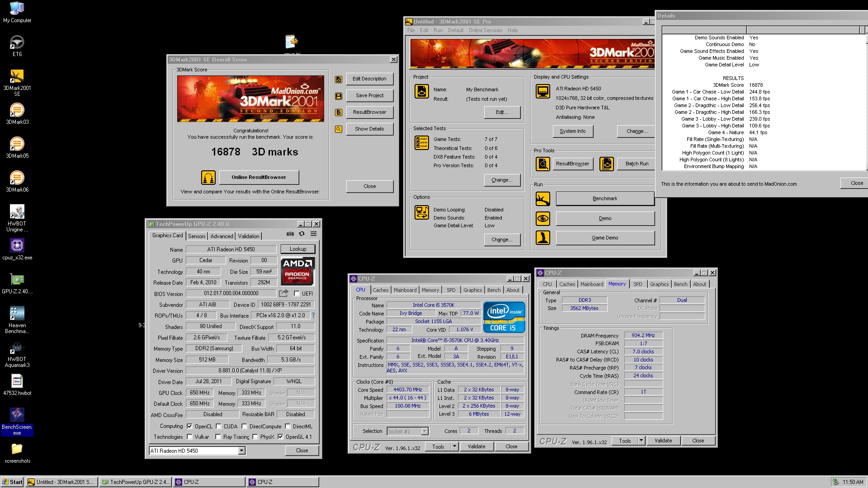Open HWBOT Unigine desktop icon
This screenshot has width=868, height=488.
coord(17,218)
